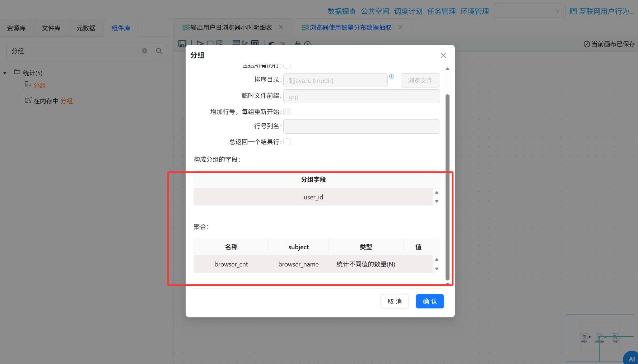Switch to the 文件库 tab
The image size is (638, 364).
click(51, 28)
